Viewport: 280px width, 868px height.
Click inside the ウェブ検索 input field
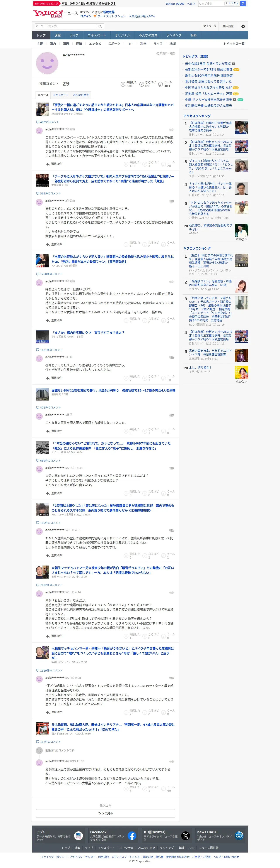click(211, 4)
